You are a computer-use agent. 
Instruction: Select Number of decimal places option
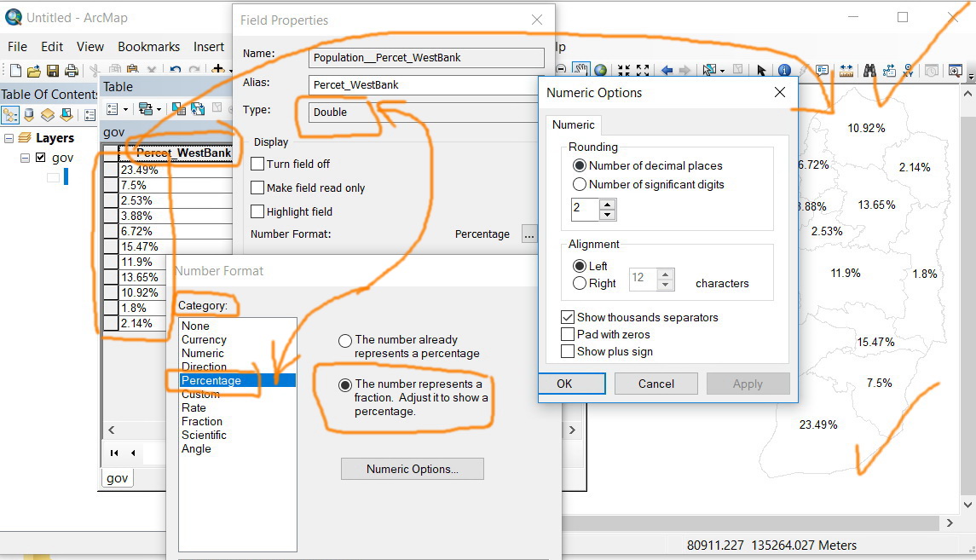(x=580, y=165)
